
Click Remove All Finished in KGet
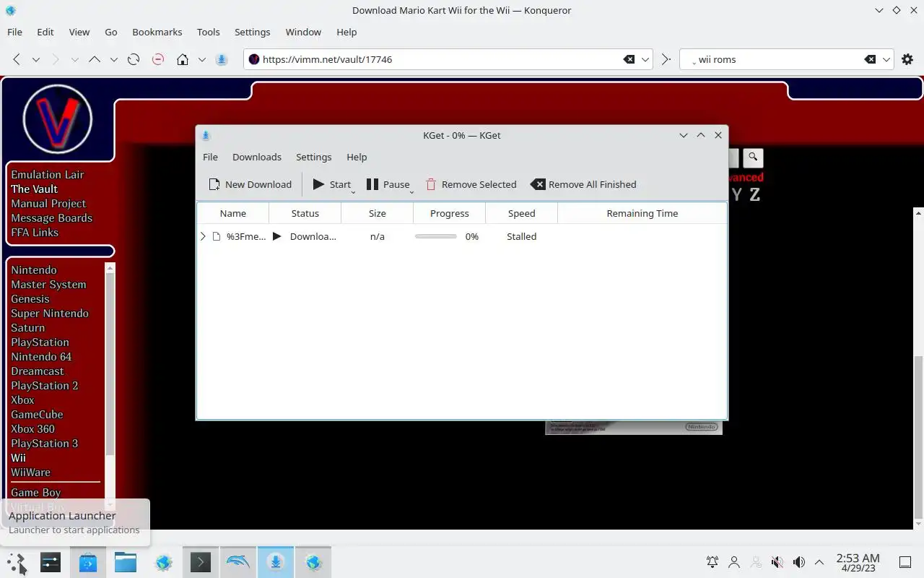[583, 184]
